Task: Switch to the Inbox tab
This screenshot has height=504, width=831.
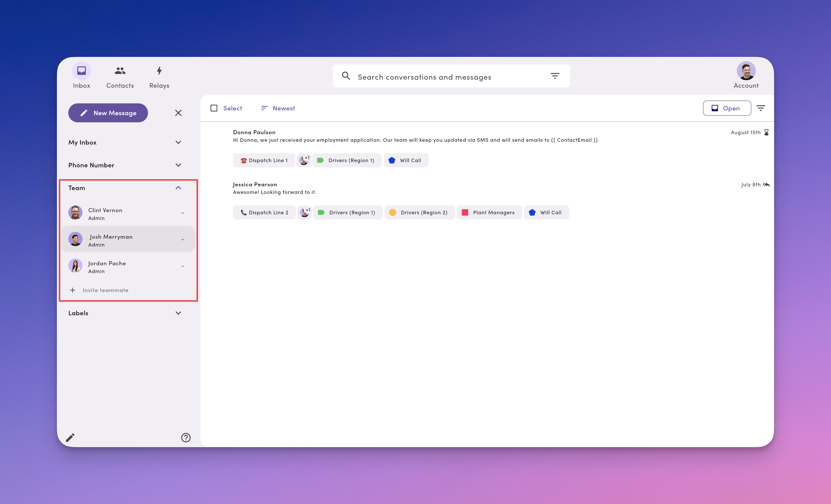Action: 82,70
